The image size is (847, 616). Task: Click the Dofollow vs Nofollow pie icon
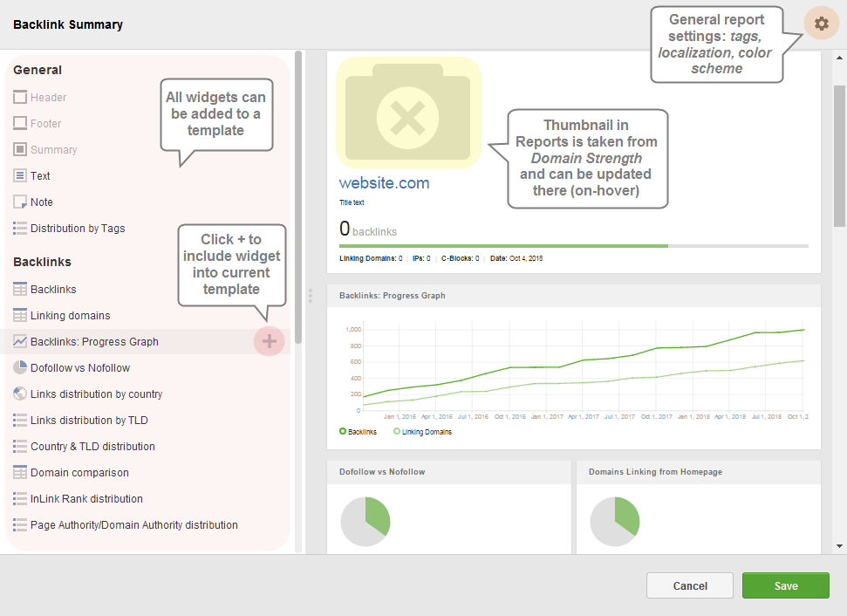pyautogui.click(x=20, y=368)
